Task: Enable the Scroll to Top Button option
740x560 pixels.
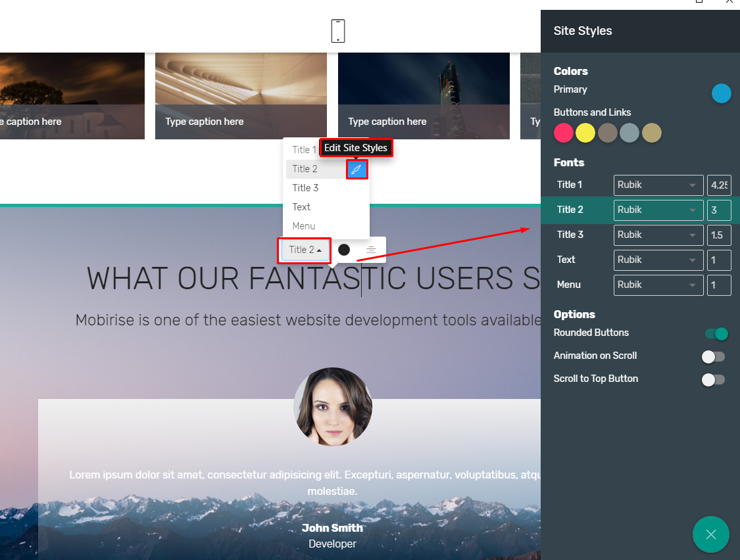Action: [712, 379]
